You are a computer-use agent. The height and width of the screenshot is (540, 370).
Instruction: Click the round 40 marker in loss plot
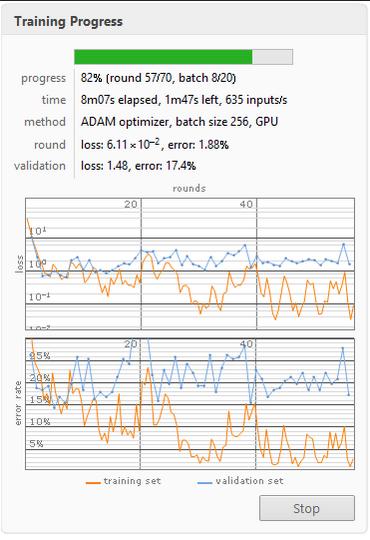click(246, 204)
